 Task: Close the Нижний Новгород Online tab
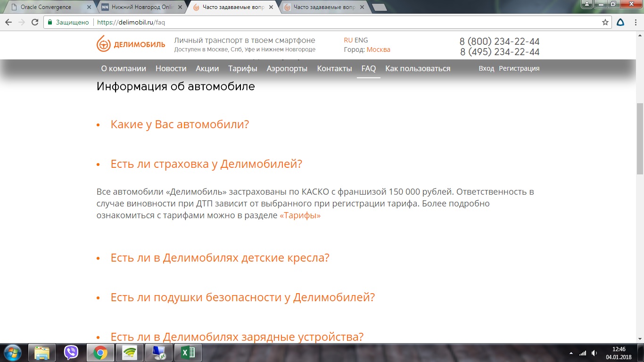pyautogui.click(x=180, y=7)
